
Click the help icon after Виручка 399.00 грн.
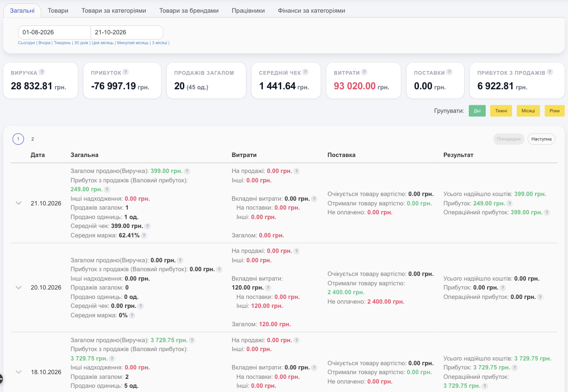click(187, 171)
